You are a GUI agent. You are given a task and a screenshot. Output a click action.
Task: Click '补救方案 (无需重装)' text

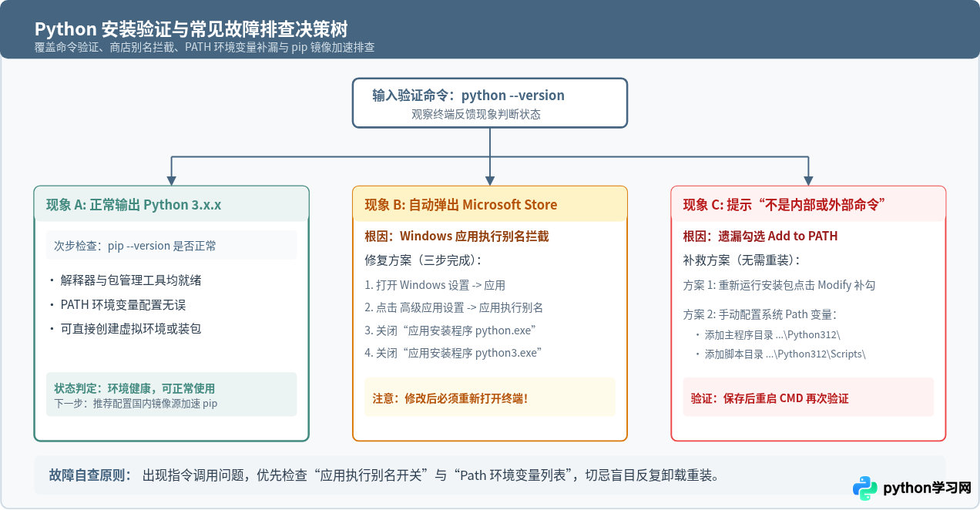tap(741, 260)
